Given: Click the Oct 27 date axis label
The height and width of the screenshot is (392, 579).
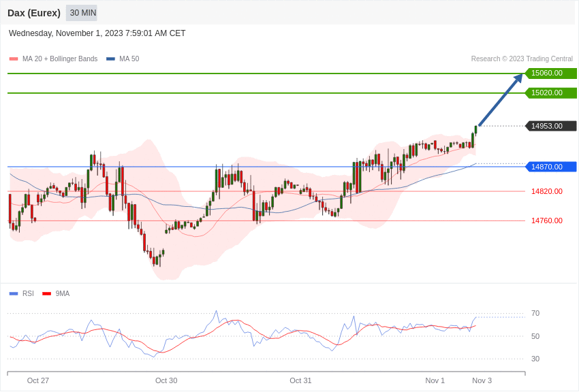Looking at the screenshot, I should pyautogui.click(x=38, y=380).
